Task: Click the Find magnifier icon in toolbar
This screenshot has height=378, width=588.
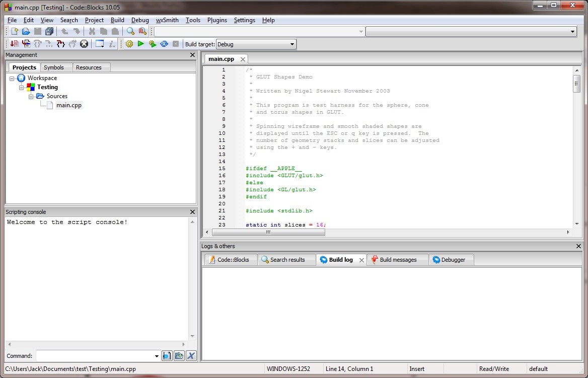Action: click(131, 32)
